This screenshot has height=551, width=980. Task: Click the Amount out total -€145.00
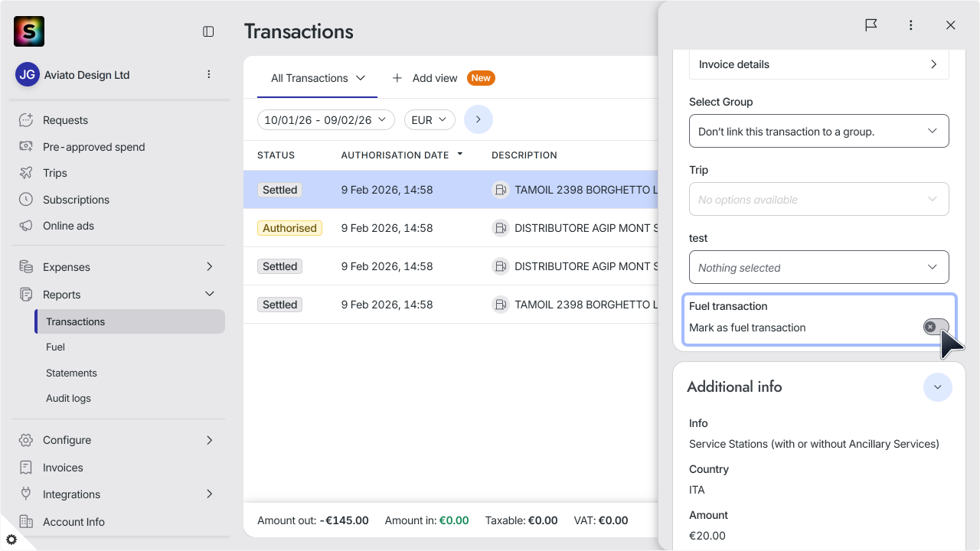point(342,520)
